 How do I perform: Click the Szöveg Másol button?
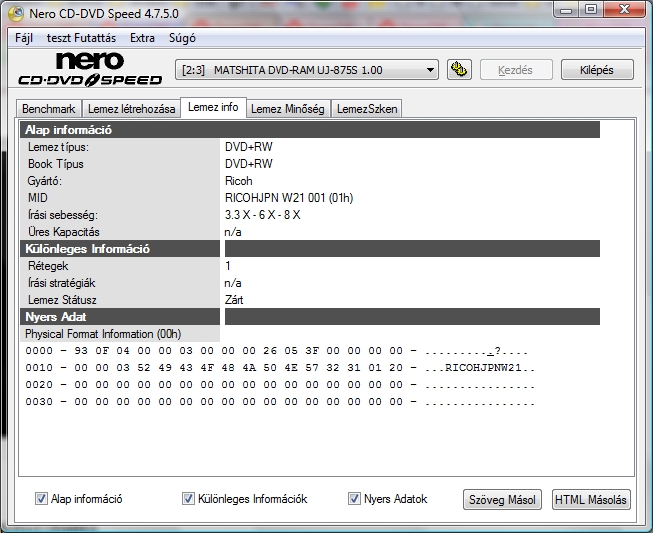[502, 499]
